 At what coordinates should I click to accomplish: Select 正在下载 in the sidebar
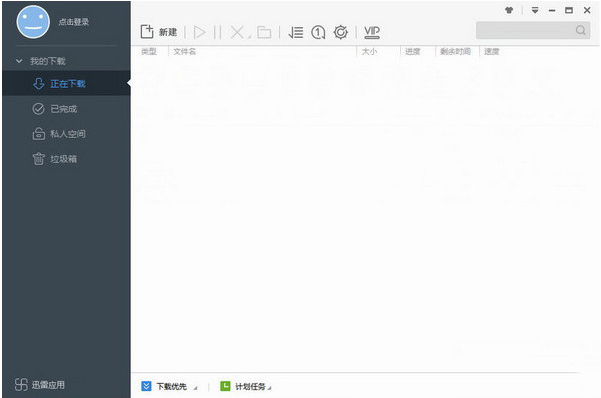pyautogui.click(x=66, y=84)
